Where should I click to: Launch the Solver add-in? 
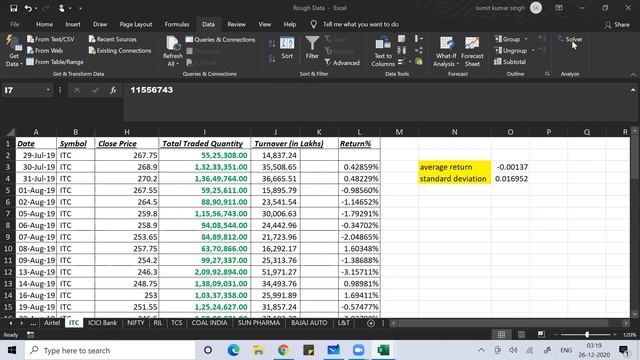[570, 39]
